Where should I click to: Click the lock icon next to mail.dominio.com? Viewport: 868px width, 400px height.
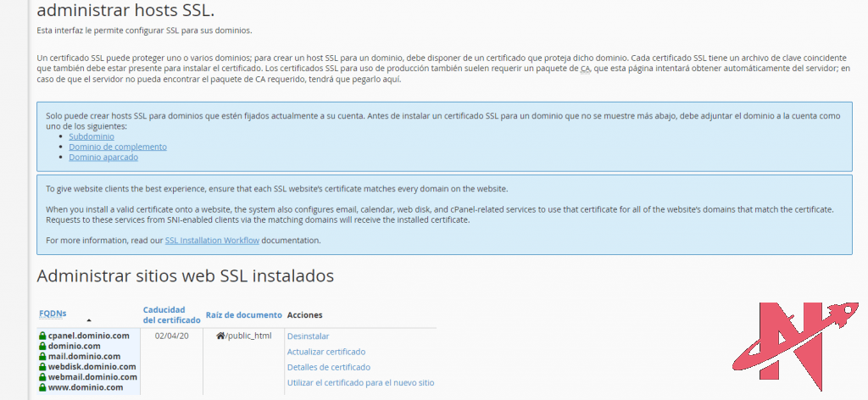tap(42, 356)
